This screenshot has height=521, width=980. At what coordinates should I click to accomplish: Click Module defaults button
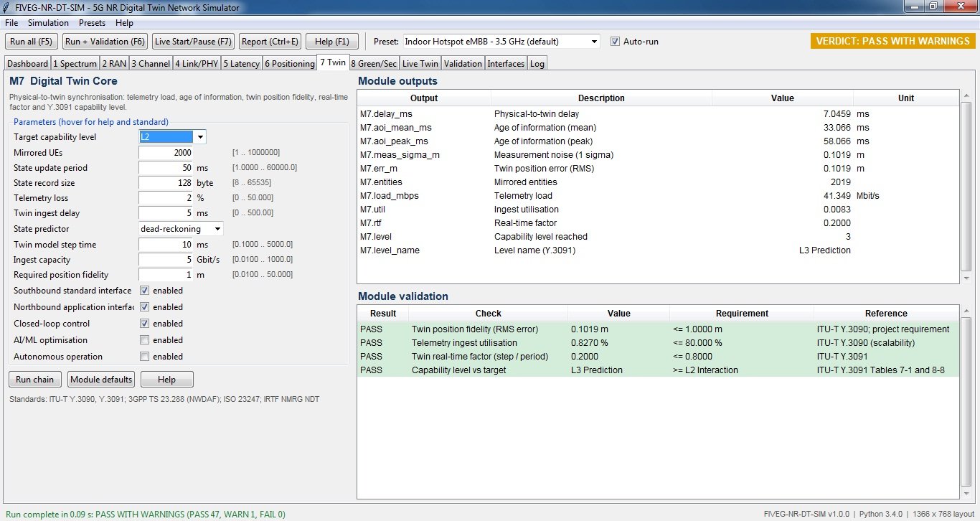click(x=101, y=380)
